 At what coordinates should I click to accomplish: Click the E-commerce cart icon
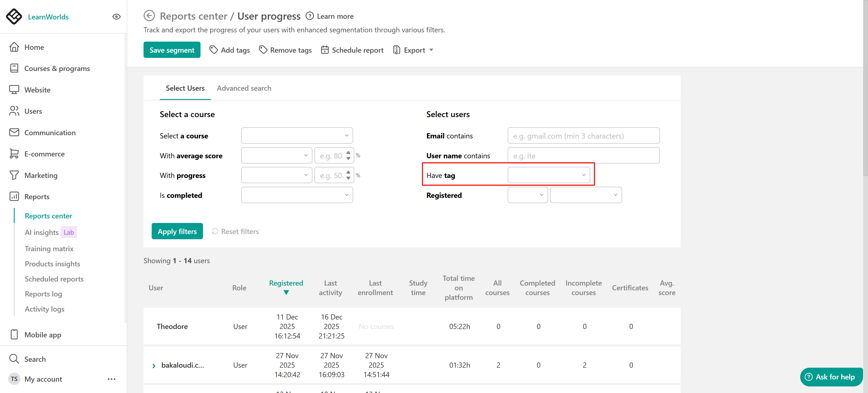click(x=14, y=154)
